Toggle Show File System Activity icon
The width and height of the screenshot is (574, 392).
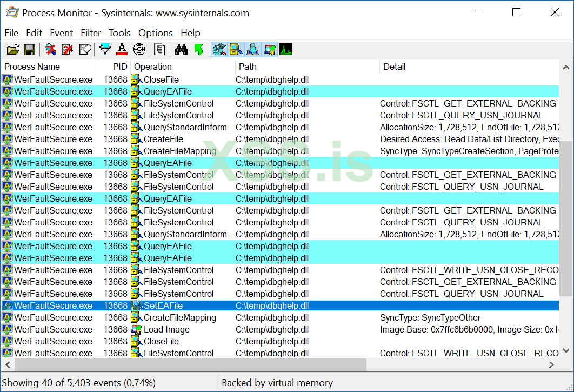236,49
